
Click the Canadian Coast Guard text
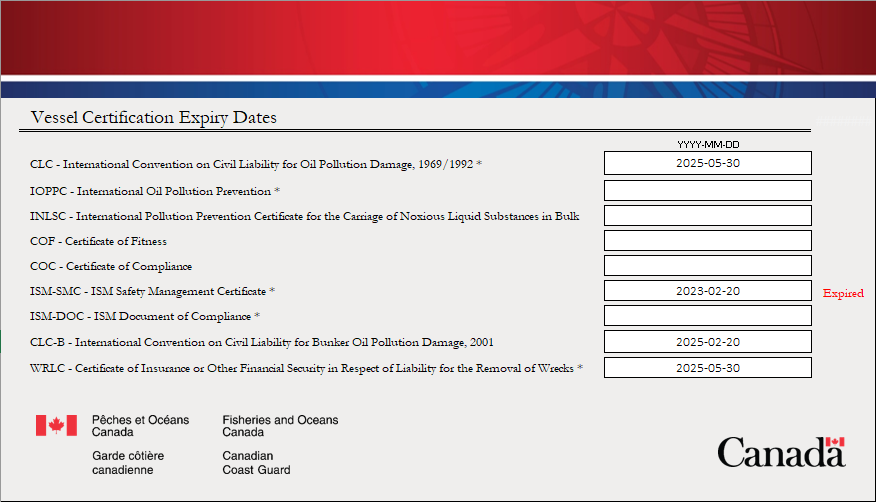click(x=256, y=462)
